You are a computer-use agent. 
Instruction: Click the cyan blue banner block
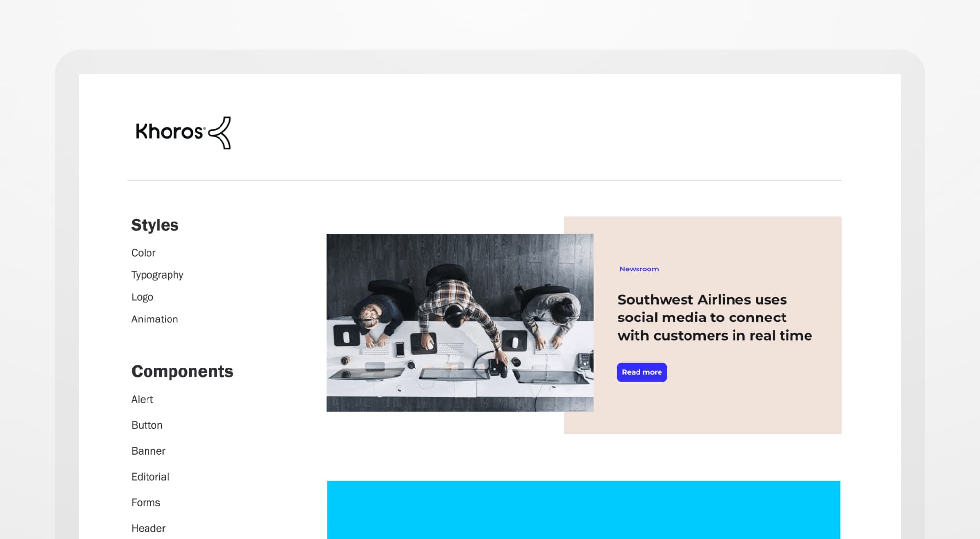coord(584,510)
